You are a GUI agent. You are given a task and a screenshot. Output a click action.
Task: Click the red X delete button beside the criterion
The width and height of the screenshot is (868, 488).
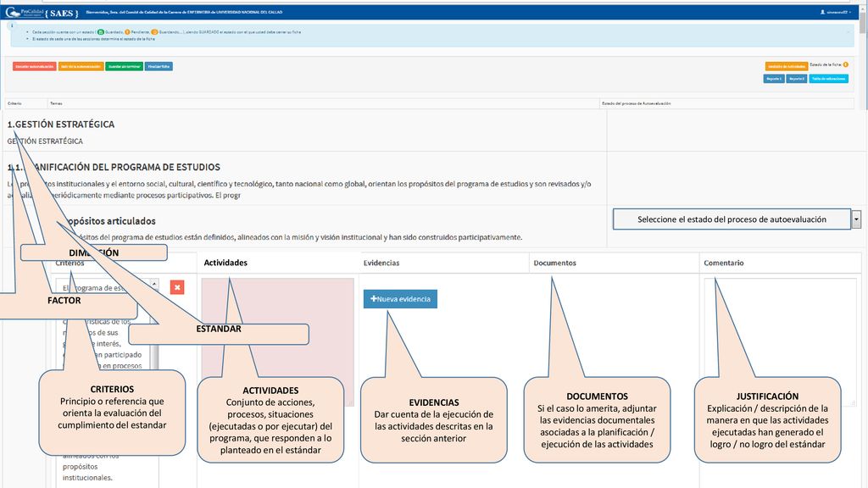[177, 287]
